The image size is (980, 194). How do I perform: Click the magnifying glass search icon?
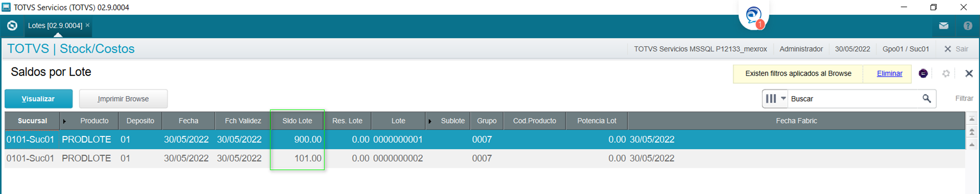pyautogui.click(x=926, y=99)
